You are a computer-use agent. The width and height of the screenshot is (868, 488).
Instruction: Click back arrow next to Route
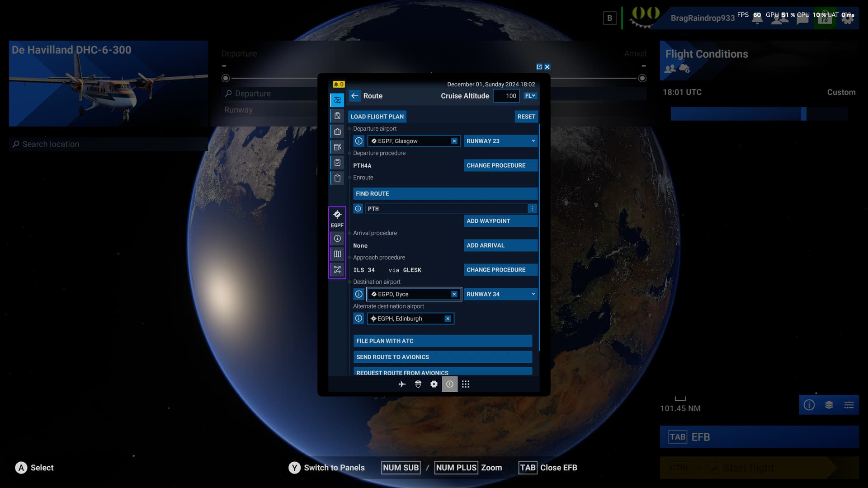pos(355,96)
